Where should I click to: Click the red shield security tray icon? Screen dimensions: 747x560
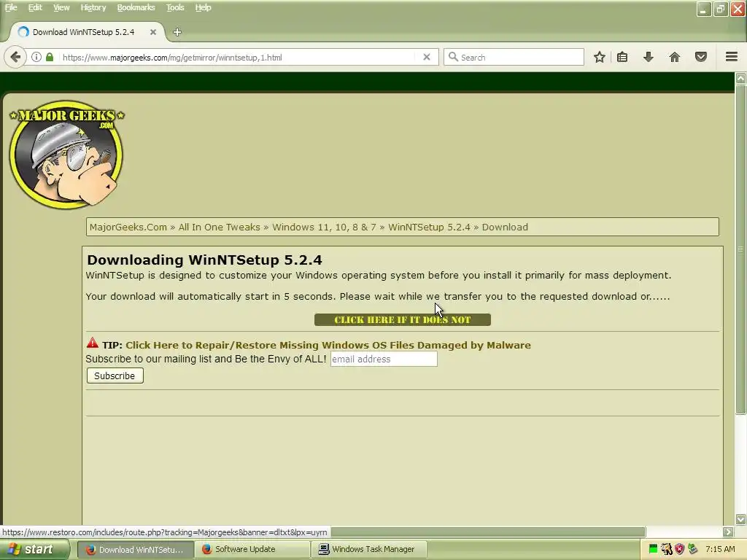[x=679, y=549]
